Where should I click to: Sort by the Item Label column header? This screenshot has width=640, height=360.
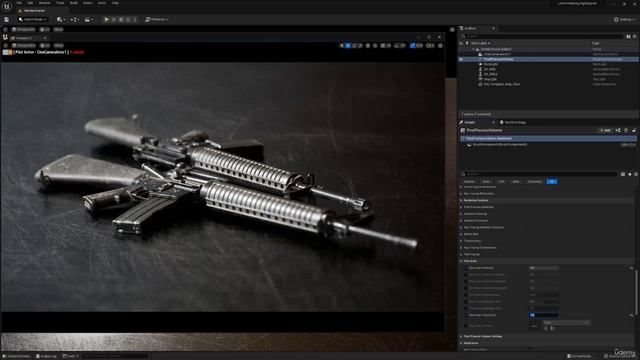480,43
